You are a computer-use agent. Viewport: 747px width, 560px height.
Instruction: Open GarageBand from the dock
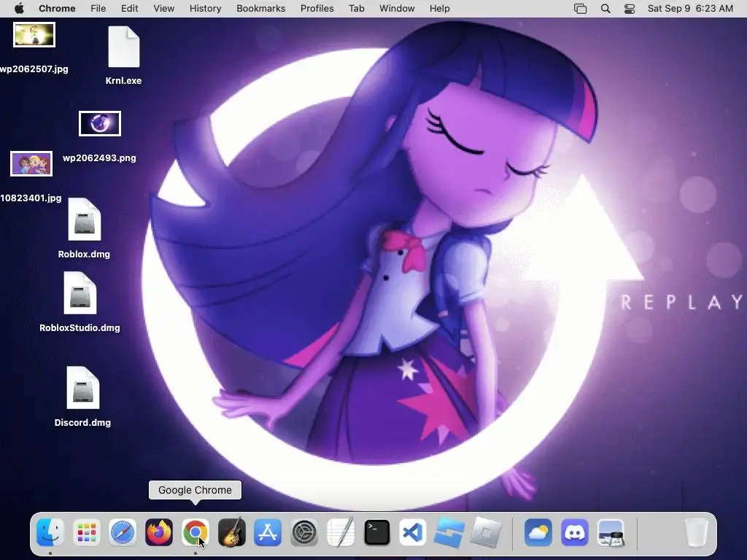[231, 532]
